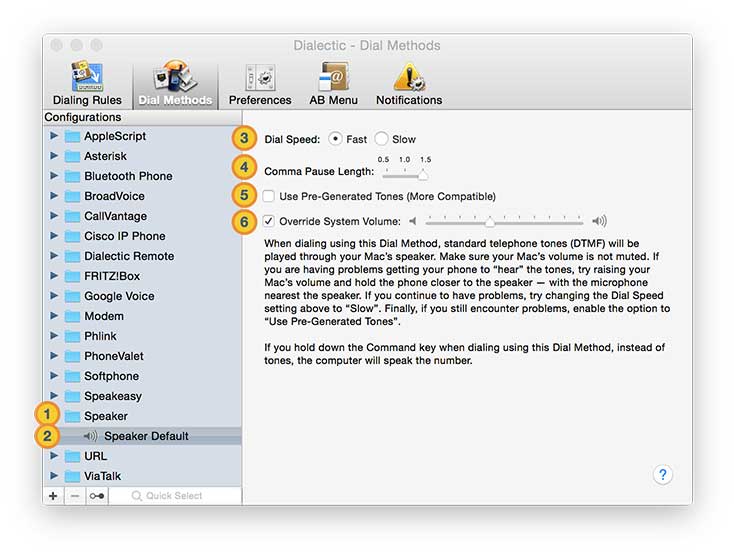734x555 pixels.
Task: Click the Configurations column header
Action: pyautogui.click(x=142, y=117)
